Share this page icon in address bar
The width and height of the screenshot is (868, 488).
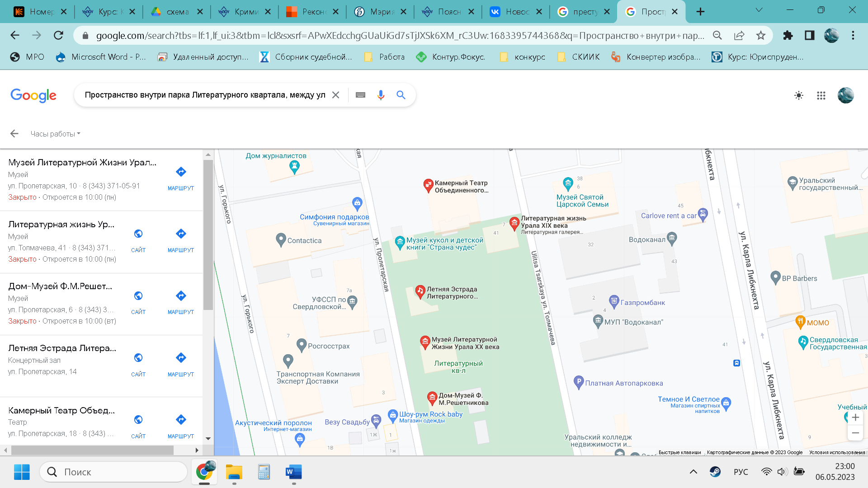(x=739, y=35)
